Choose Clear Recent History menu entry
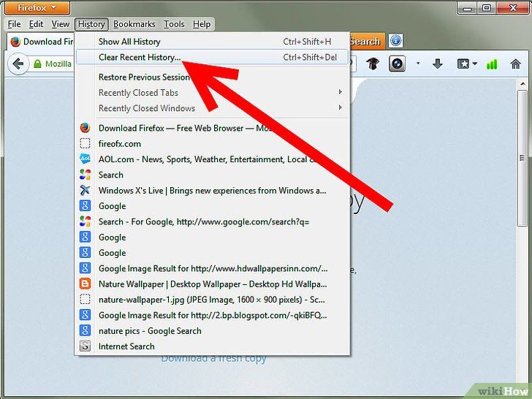 coord(212,57)
